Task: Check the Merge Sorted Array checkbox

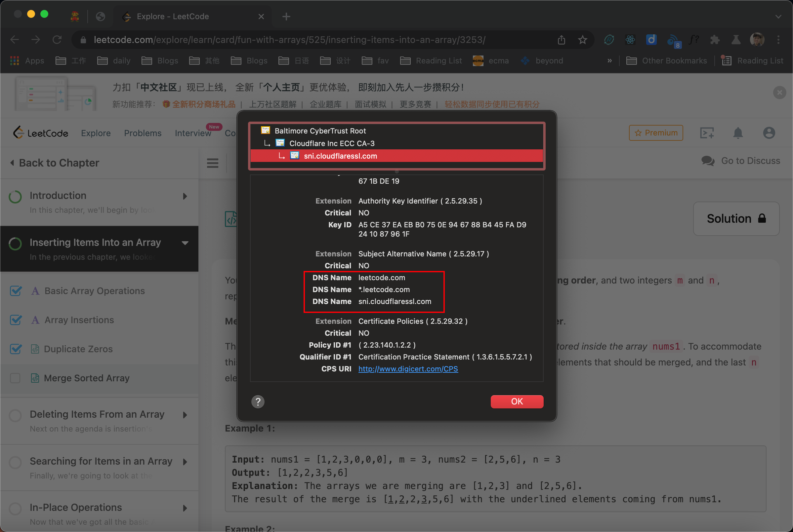Action: (15, 378)
